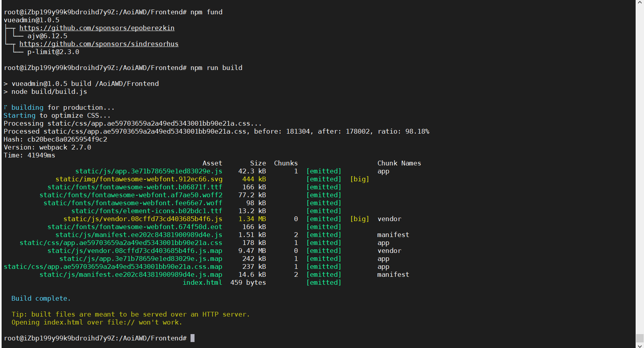Open the sindresorhus GitHub sponsors link
This screenshot has width=644, height=348.
[x=99, y=44]
